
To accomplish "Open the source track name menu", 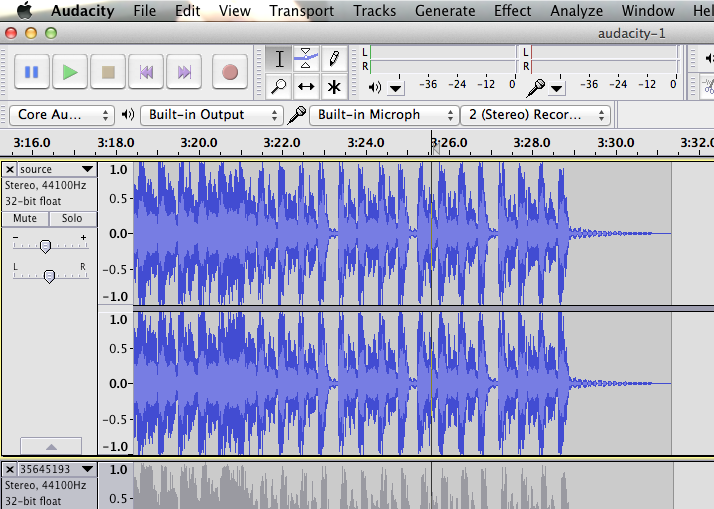I will click(x=57, y=169).
